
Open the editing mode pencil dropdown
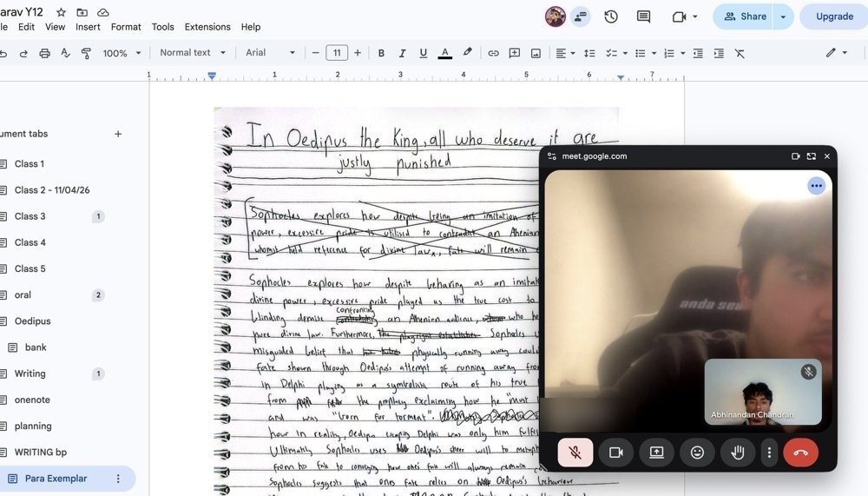(837, 53)
